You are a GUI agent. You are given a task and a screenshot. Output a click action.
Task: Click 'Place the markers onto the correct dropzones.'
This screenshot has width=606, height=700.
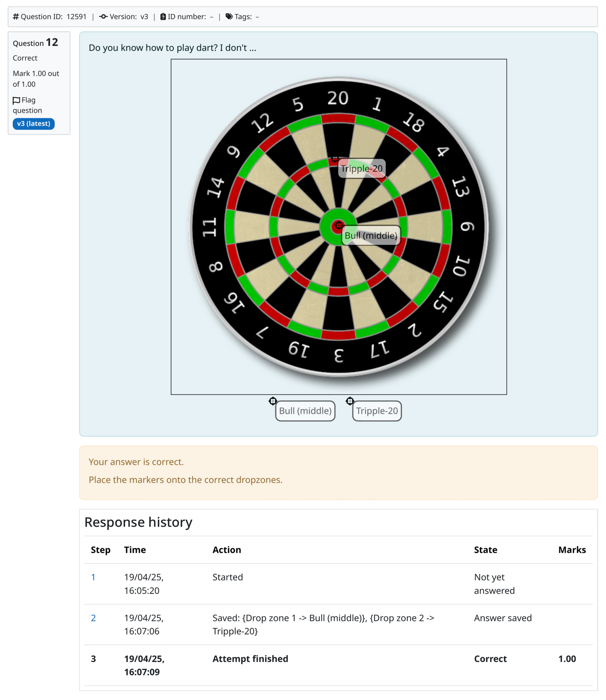[x=186, y=480]
